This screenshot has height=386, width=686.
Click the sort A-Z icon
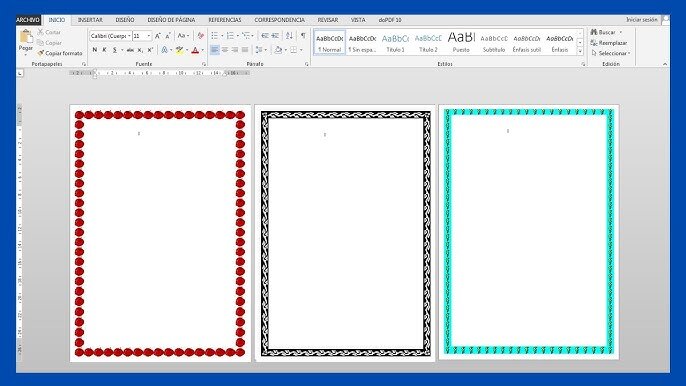click(x=289, y=35)
